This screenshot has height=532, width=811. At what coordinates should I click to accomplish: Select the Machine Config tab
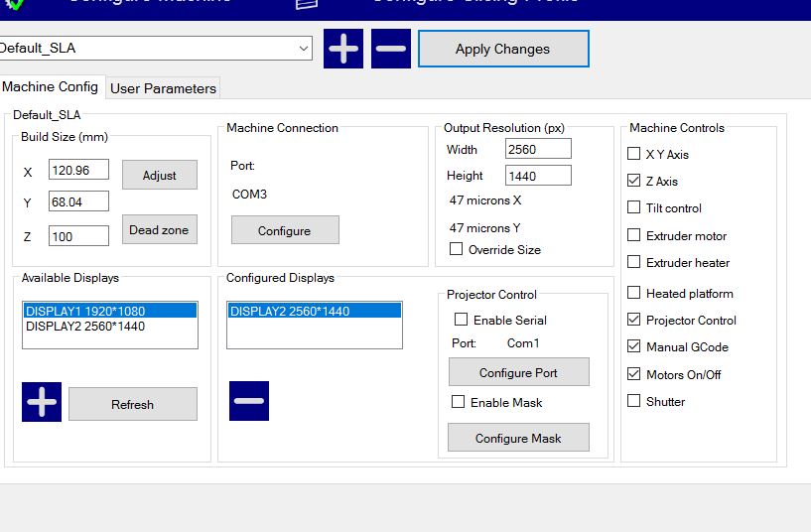[x=51, y=87]
